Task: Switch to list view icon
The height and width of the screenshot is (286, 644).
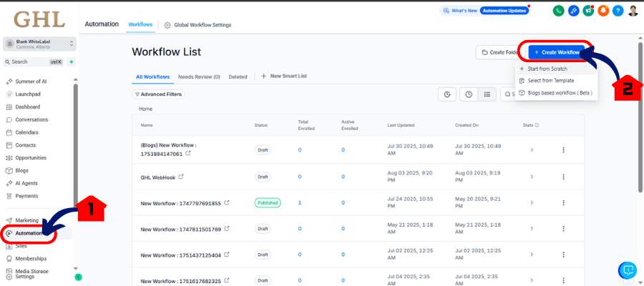Action: pos(487,94)
